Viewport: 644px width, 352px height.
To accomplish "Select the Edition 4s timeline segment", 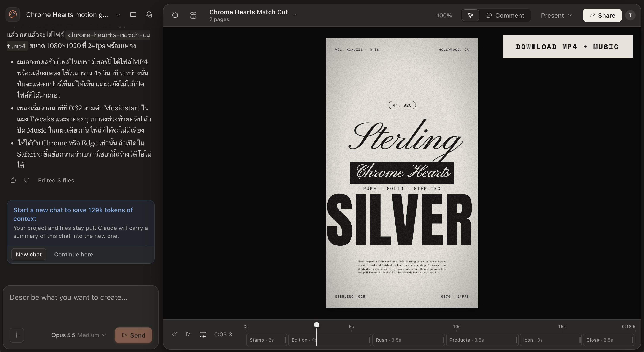I will coord(329,340).
